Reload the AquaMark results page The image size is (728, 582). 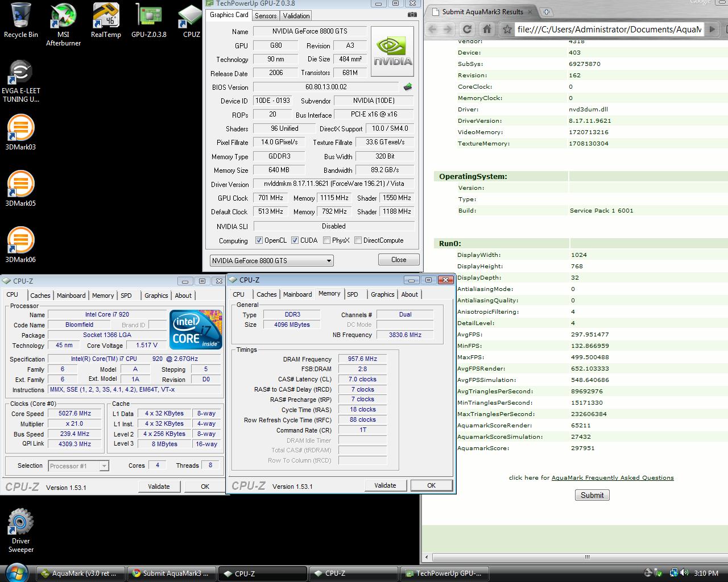[467, 29]
